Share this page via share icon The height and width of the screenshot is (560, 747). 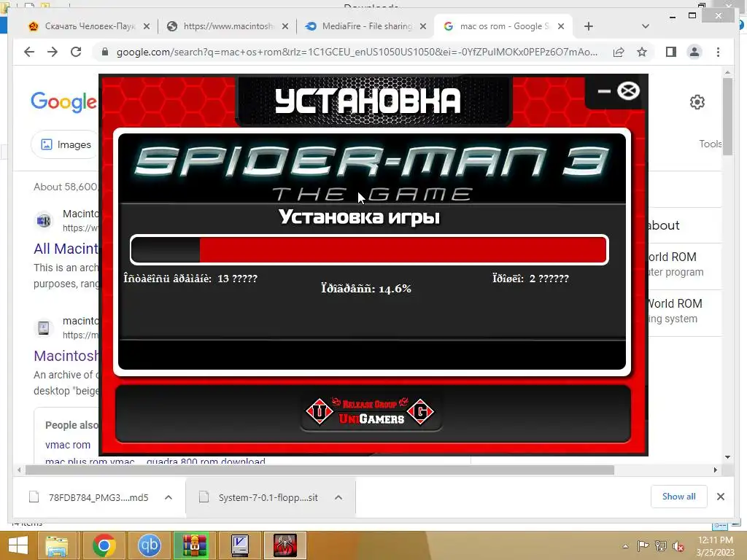tap(619, 52)
